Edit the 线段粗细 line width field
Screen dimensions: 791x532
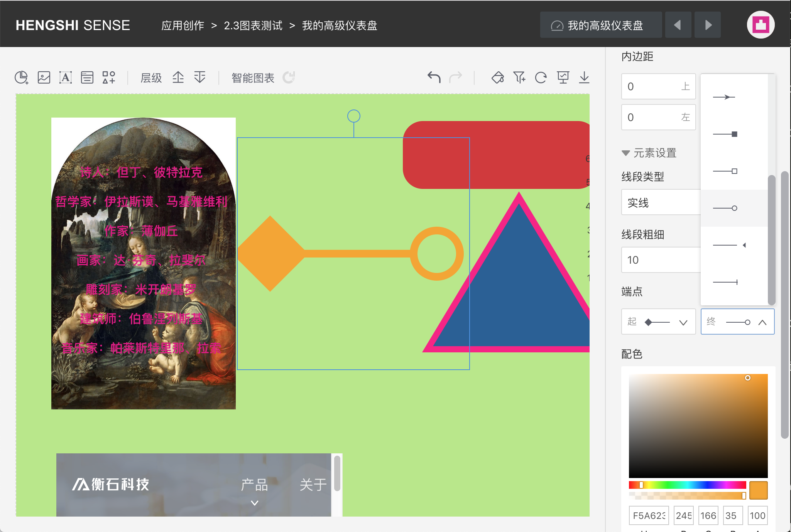click(661, 260)
